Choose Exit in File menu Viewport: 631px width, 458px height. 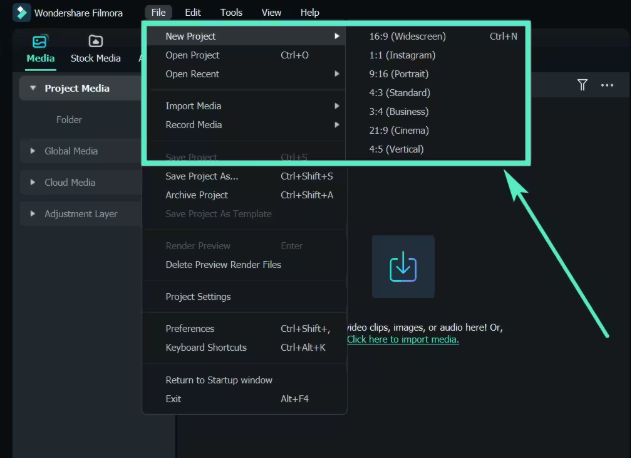point(245,399)
